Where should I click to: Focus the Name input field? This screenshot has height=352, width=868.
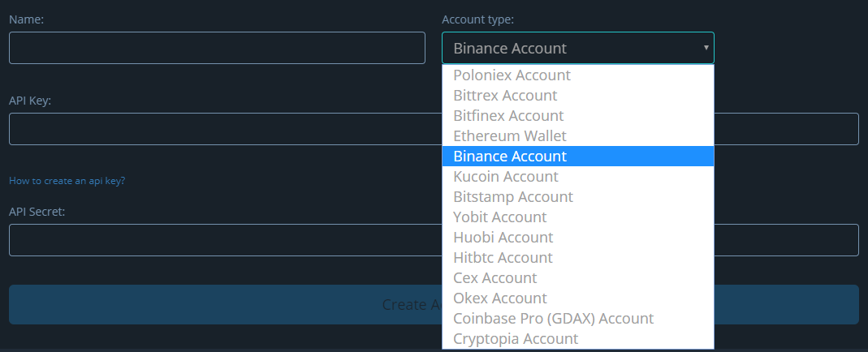pyautogui.click(x=217, y=48)
